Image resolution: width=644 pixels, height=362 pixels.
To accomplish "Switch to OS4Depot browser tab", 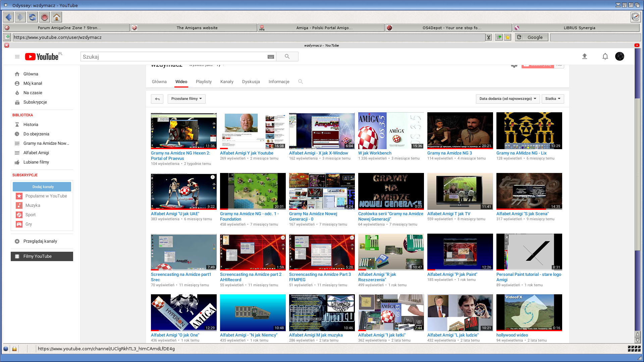I will pyautogui.click(x=449, y=28).
